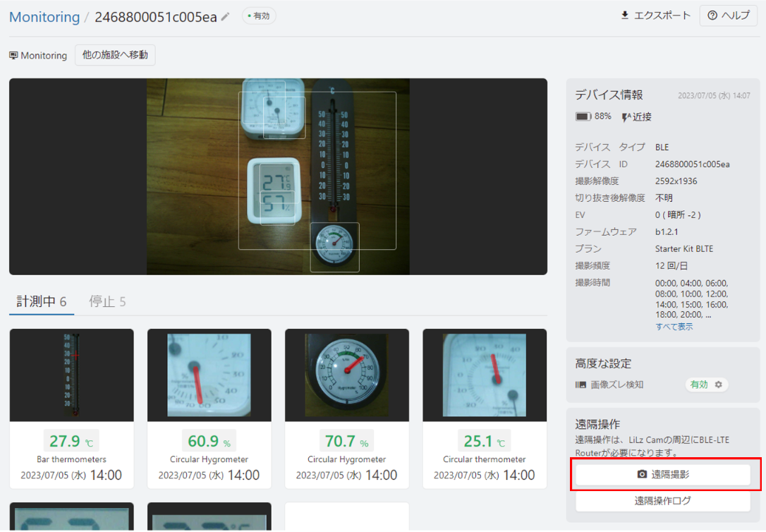Click the question mark icon on ヘルプ
Image resolution: width=766 pixels, height=532 pixels.
point(712,16)
